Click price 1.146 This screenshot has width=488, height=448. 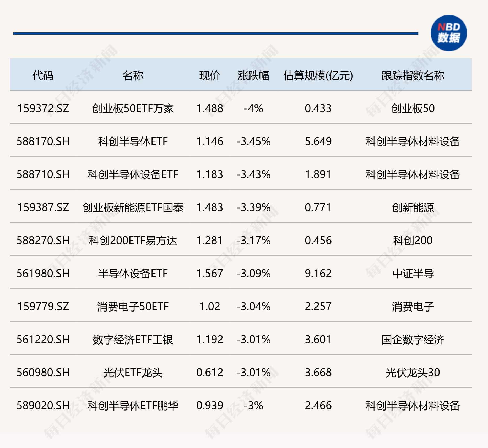coord(210,141)
